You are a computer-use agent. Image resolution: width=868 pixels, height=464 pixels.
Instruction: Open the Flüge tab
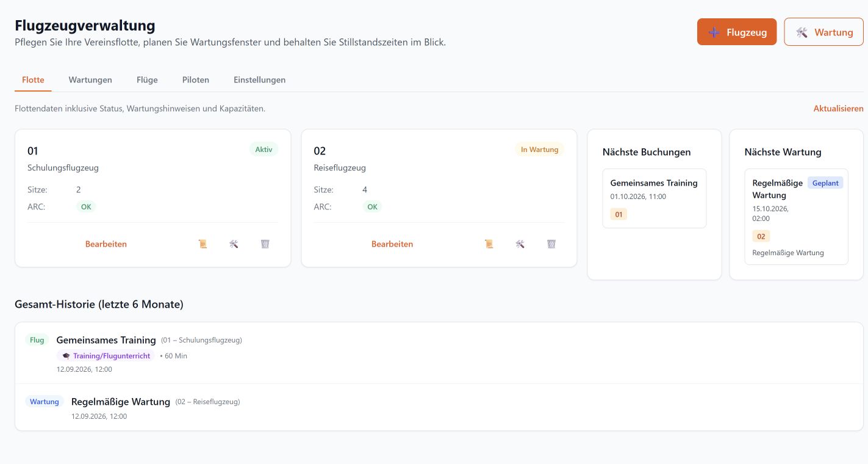coord(147,80)
